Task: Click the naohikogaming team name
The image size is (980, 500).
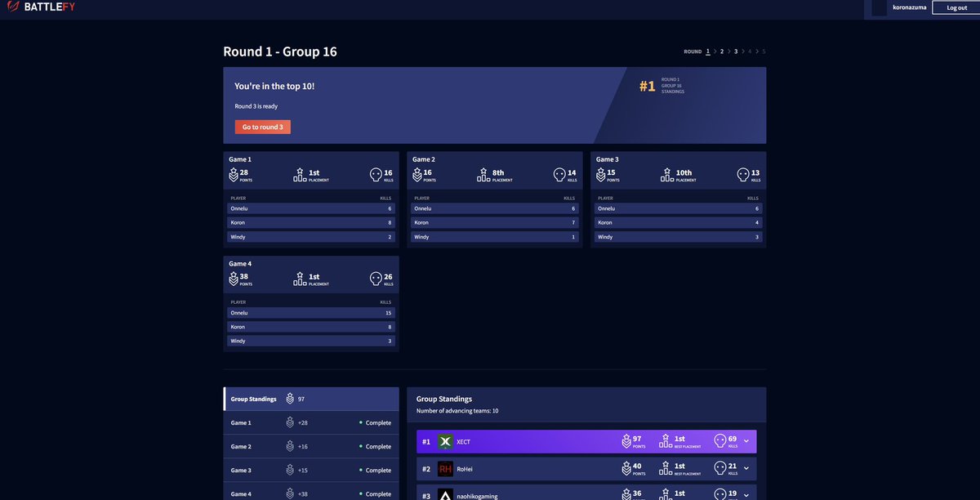Action: coord(477,496)
